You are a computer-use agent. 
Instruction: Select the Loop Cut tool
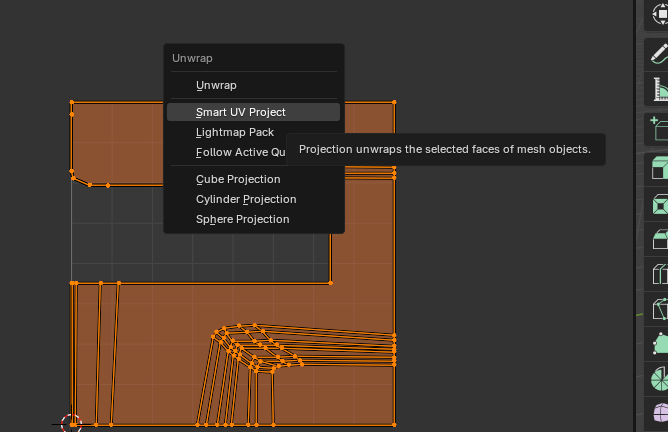tap(659, 274)
